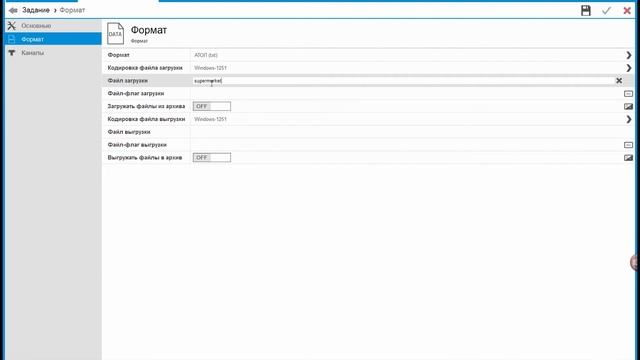
Task: Expand the Формат АТОЛ selection chevron
Action: pyautogui.click(x=629, y=55)
